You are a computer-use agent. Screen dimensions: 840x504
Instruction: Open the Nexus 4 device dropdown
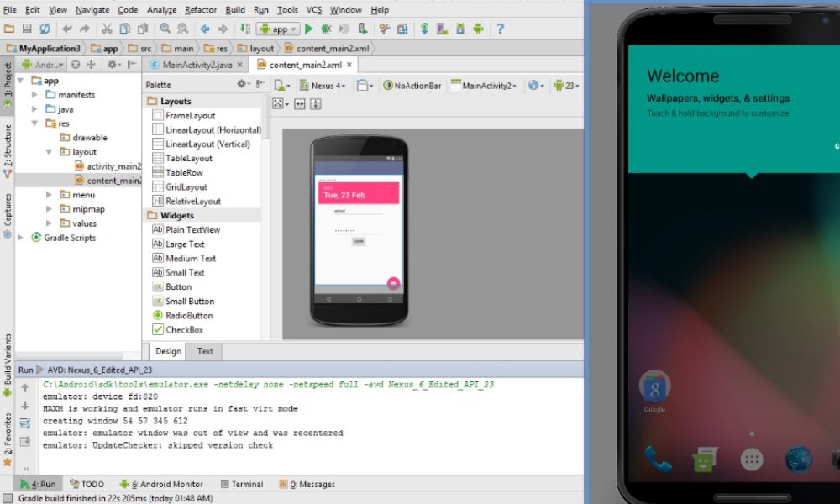click(323, 86)
